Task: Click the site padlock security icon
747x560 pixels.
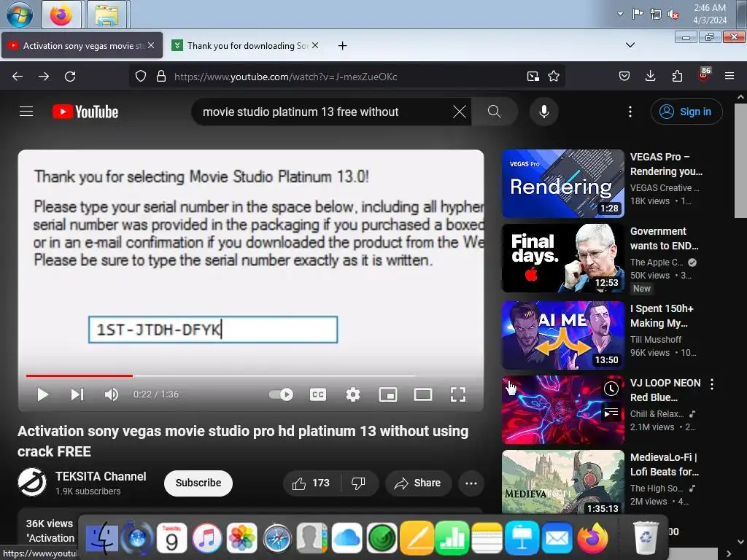Action: tap(161, 76)
